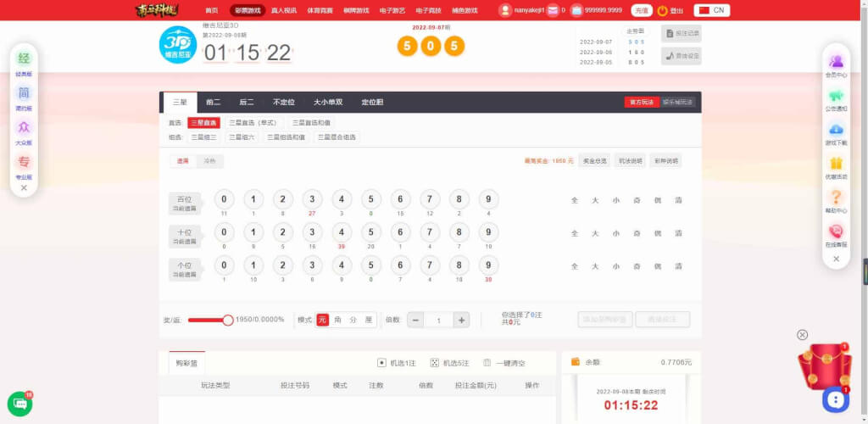Select 元 unit mode
Image resolution: width=868 pixels, height=424 pixels.
[323, 320]
